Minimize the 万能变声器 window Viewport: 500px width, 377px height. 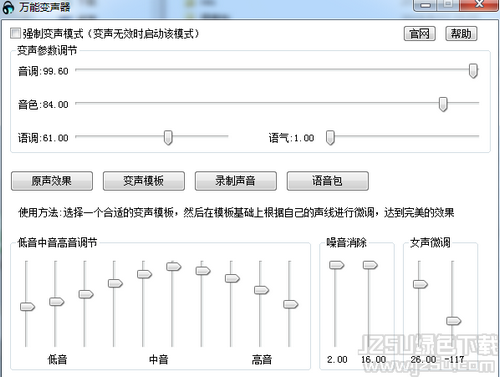425,5
